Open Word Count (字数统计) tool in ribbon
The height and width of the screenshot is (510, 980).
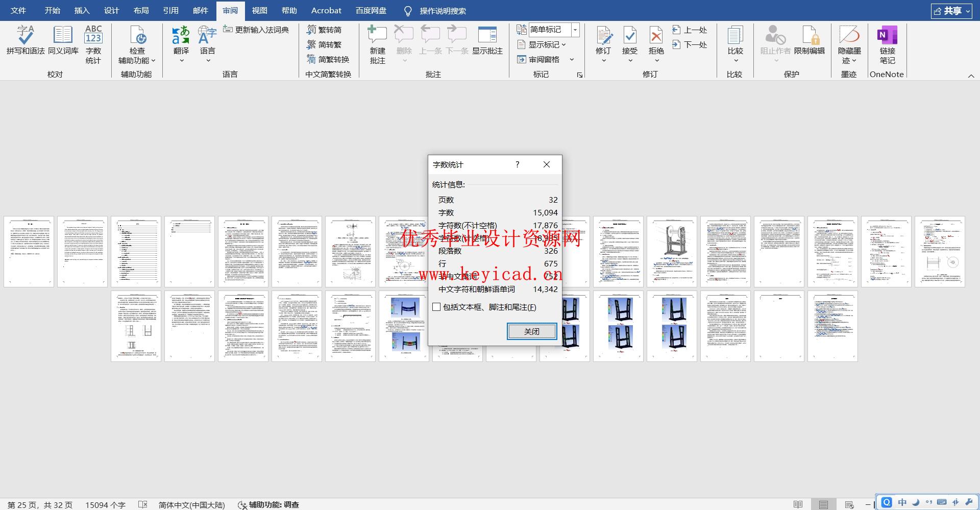(x=93, y=44)
